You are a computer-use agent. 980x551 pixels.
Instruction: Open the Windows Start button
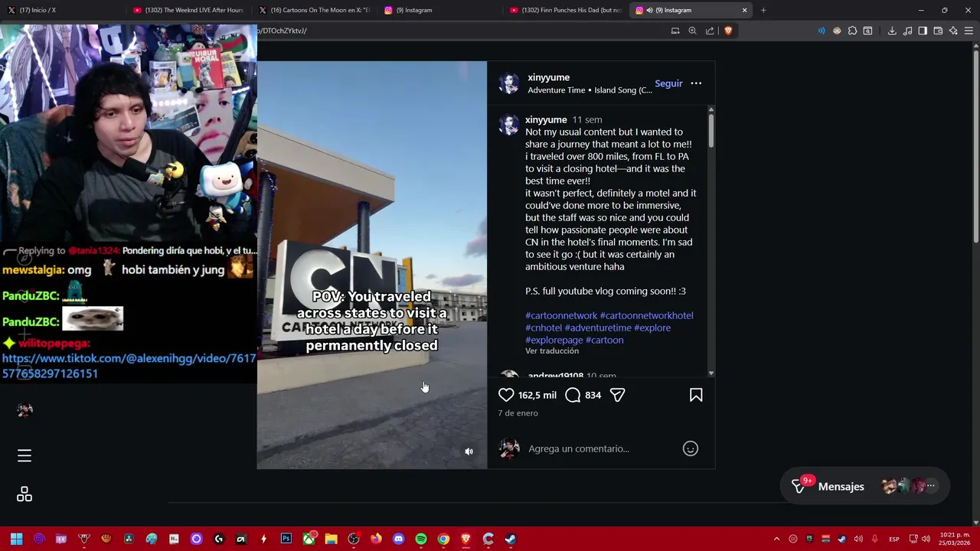(16, 539)
